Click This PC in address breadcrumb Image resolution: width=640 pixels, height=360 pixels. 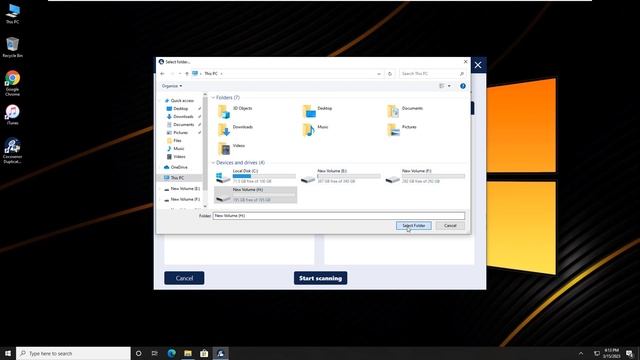click(x=211, y=73)
